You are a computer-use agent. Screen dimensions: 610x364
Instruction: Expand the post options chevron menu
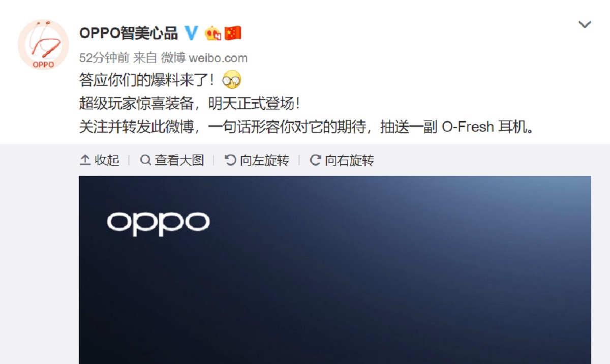tap(585, 24)
